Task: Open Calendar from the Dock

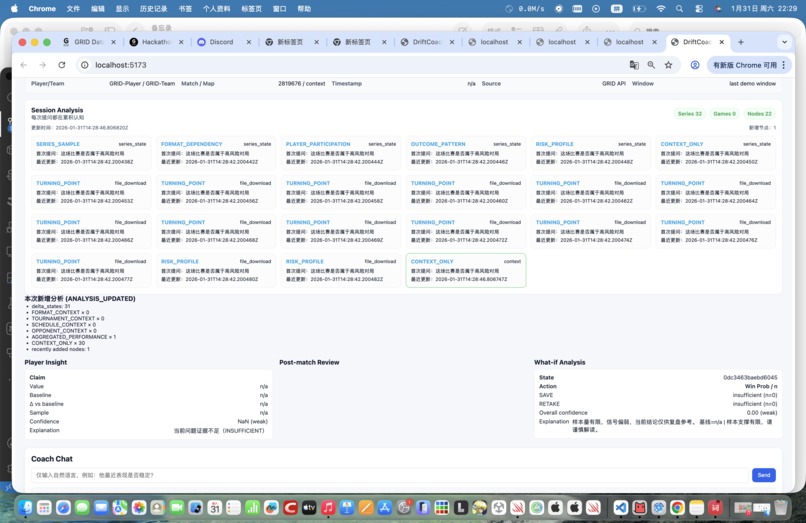Action: tap(214, 508)
